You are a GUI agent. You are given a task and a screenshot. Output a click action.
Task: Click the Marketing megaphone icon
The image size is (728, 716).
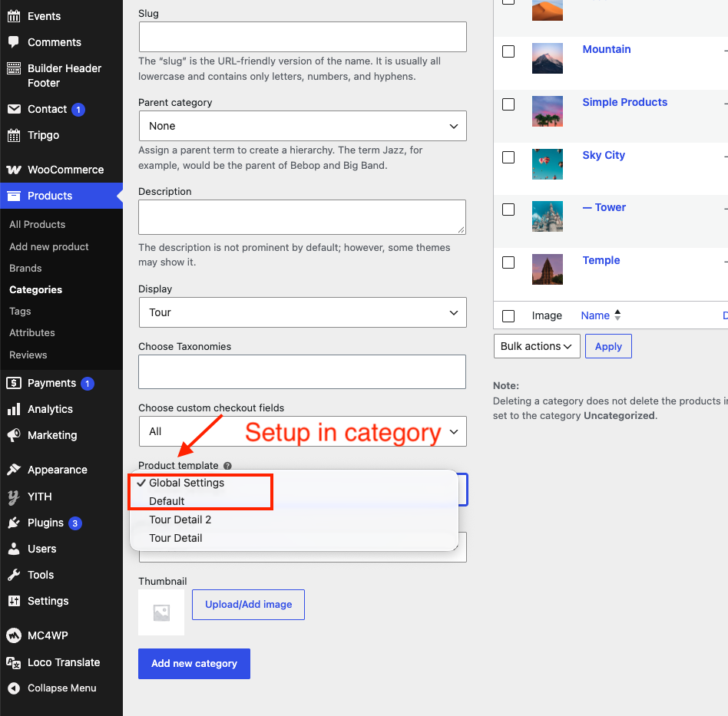[x=14, y=435]
